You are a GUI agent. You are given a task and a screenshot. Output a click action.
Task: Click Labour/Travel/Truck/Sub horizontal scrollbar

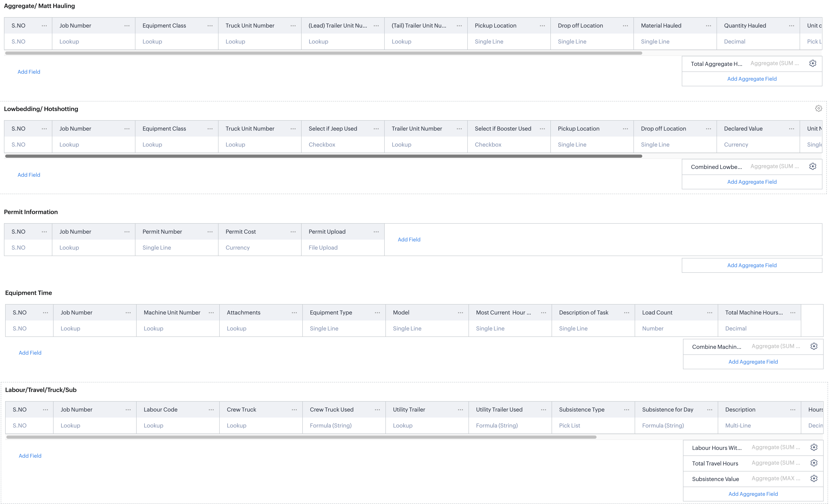(302, 437)
